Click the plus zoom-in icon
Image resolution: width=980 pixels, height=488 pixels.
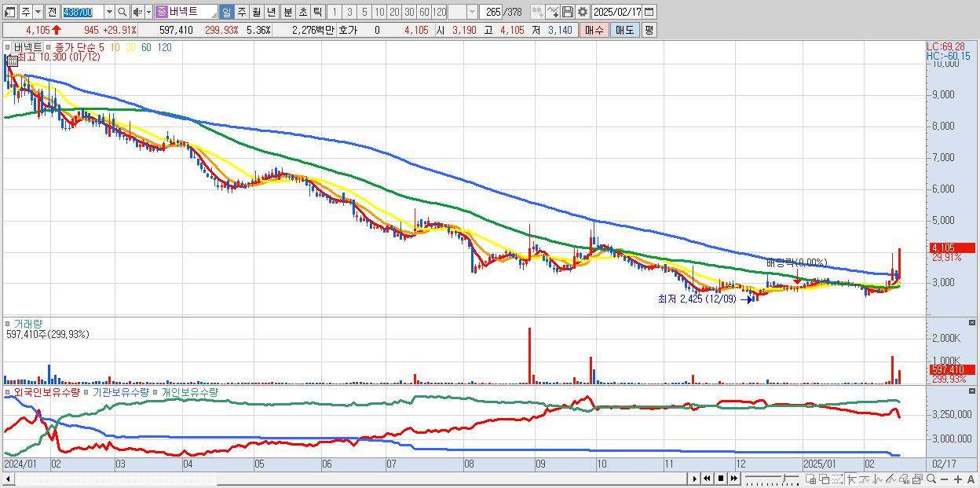958,479
